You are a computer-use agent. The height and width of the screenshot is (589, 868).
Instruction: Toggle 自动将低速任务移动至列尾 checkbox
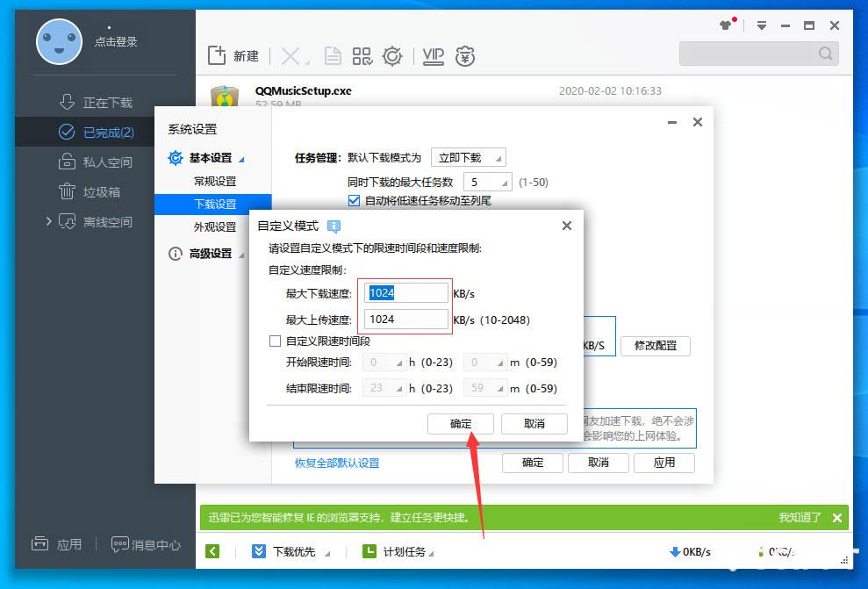pyautogui.click(x=354, y=200)
